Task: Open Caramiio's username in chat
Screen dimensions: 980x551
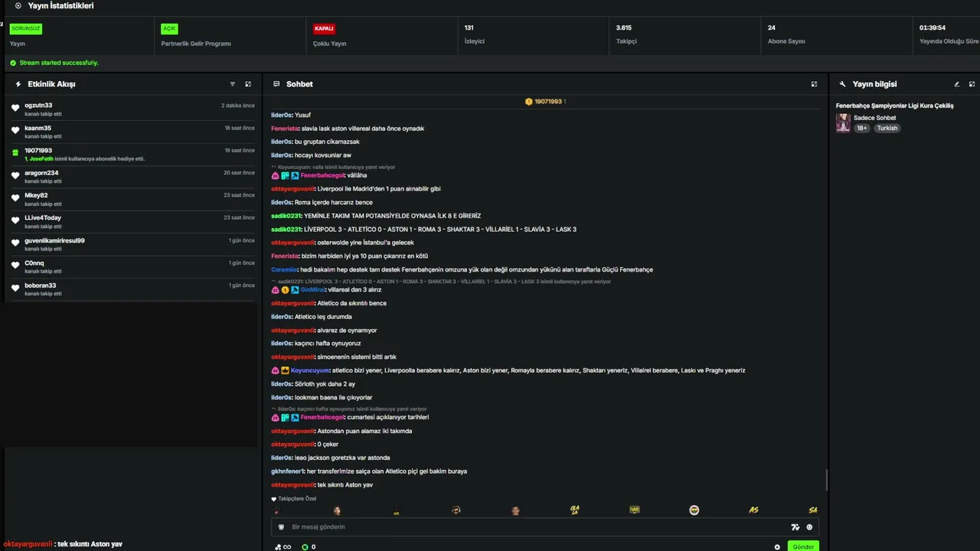Action: tap(284, 269)
